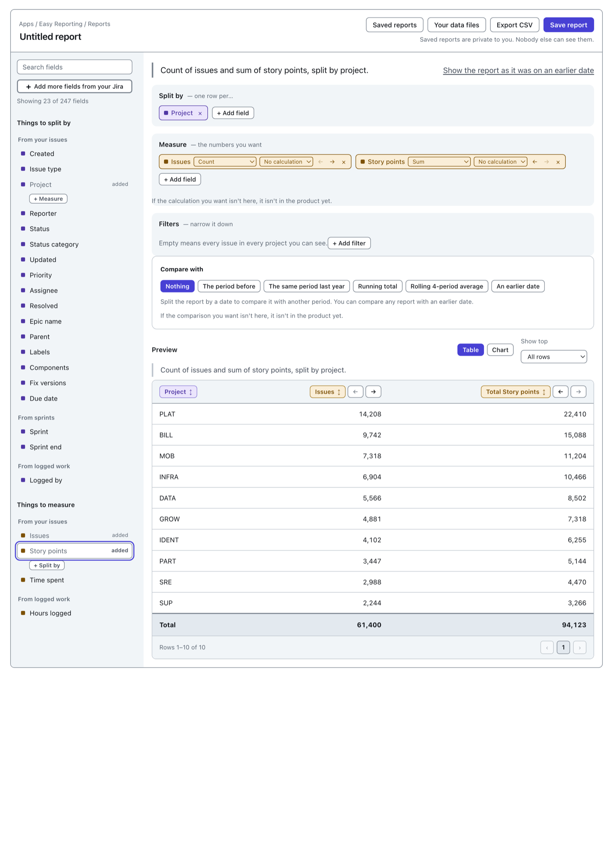Enable Running total comparison

click(x=378, y=287)
